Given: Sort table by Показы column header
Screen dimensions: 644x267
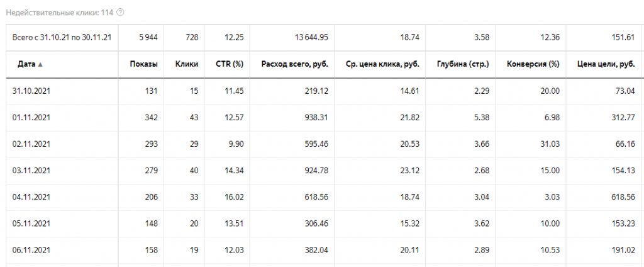Looking at the screenshot, I should click(143, 64).
